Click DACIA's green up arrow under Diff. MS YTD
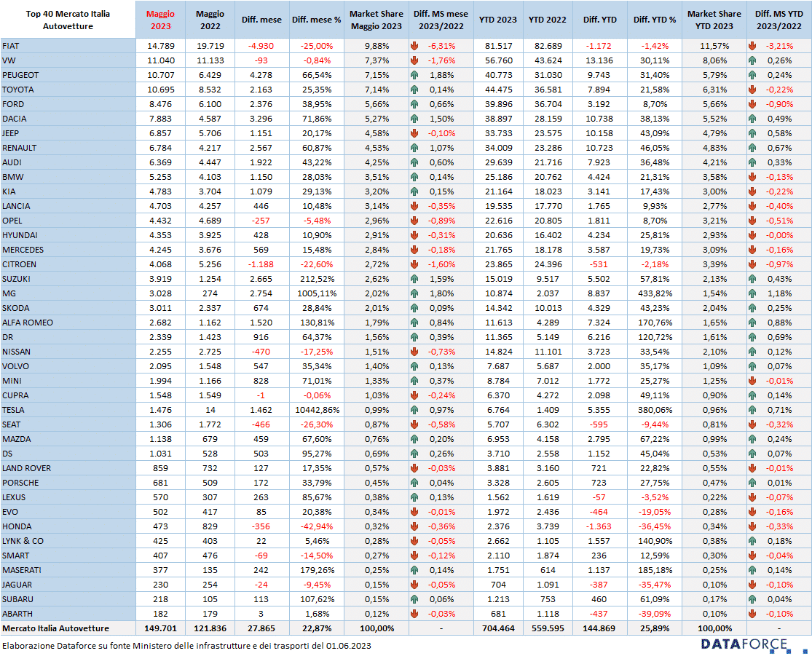The image size is (812, 656). click(752, 119)
